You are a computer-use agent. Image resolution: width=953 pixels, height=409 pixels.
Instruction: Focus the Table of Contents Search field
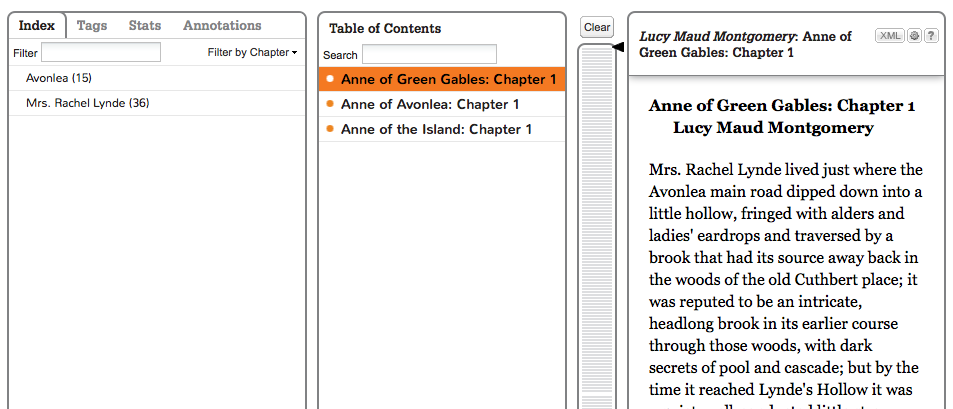(429, 54)
